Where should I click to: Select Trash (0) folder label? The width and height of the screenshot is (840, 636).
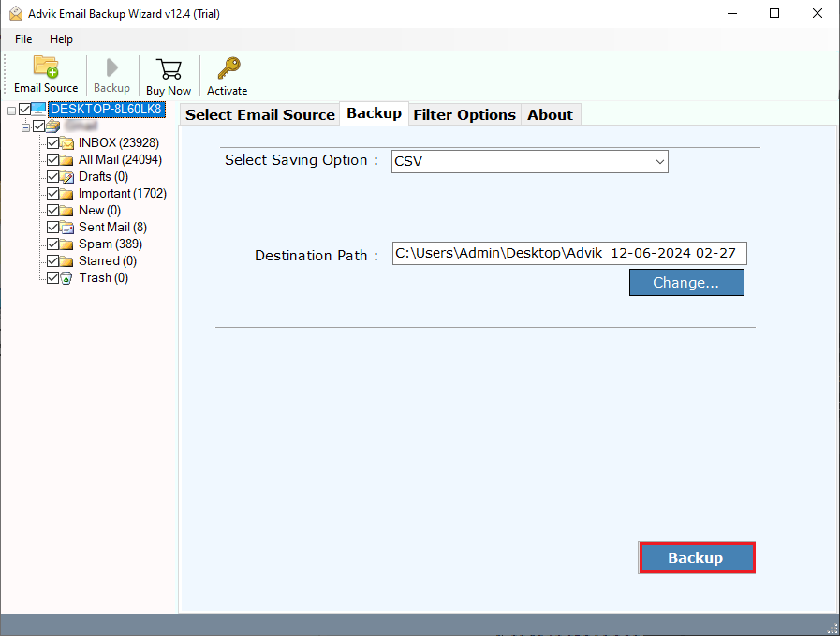click(x=104, y=278)
